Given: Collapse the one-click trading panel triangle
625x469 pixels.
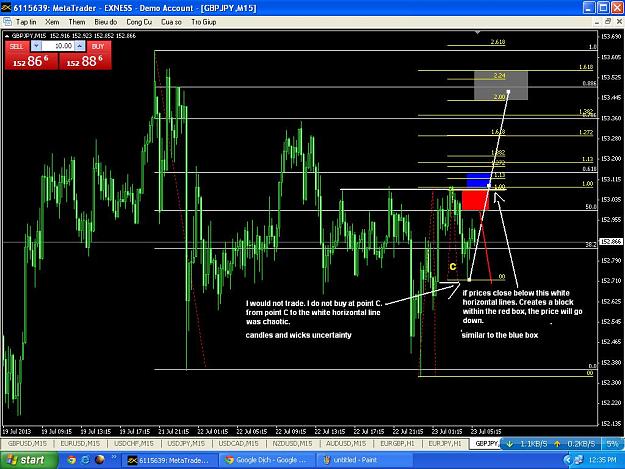Looking at the screenshot, I should click(x=7, y=36).
